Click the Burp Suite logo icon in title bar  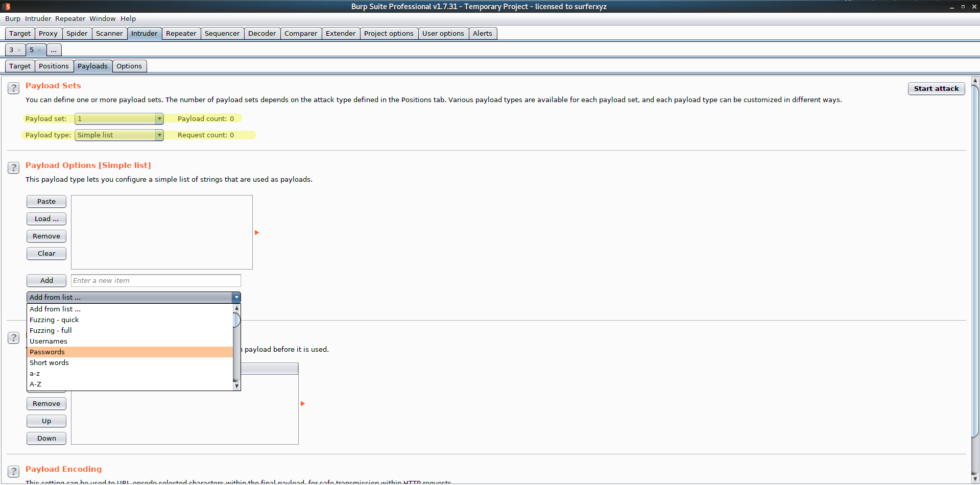(x=7, y=6)
